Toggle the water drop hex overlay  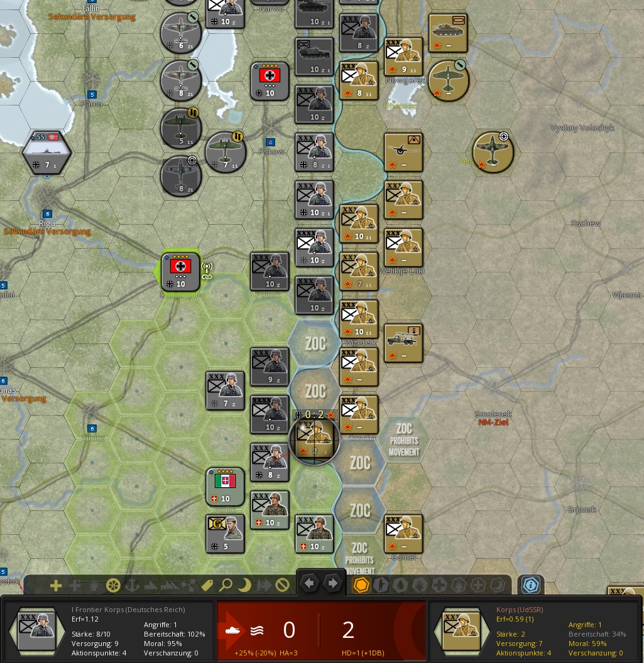(400, 586)
